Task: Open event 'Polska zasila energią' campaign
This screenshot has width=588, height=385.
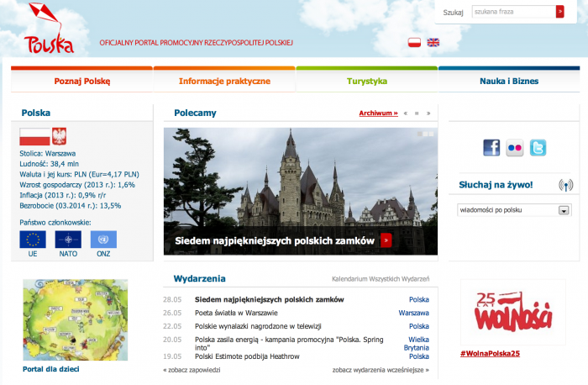Action: click(x=289, y=343)
